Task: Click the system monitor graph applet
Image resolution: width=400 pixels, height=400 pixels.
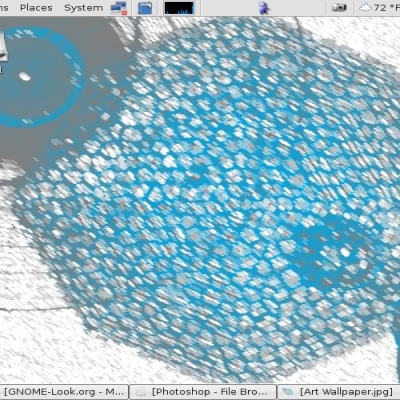Action: point(179,8)
